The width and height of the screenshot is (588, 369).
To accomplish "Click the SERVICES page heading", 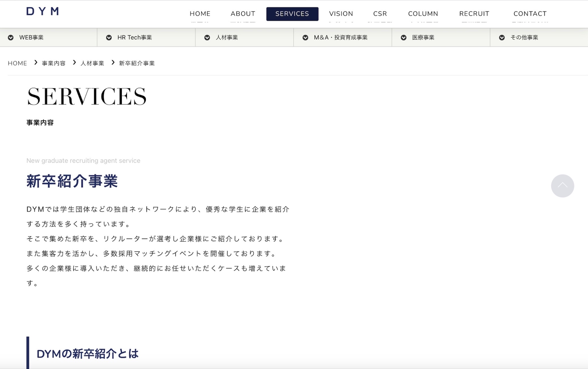I will click(87, 97).
